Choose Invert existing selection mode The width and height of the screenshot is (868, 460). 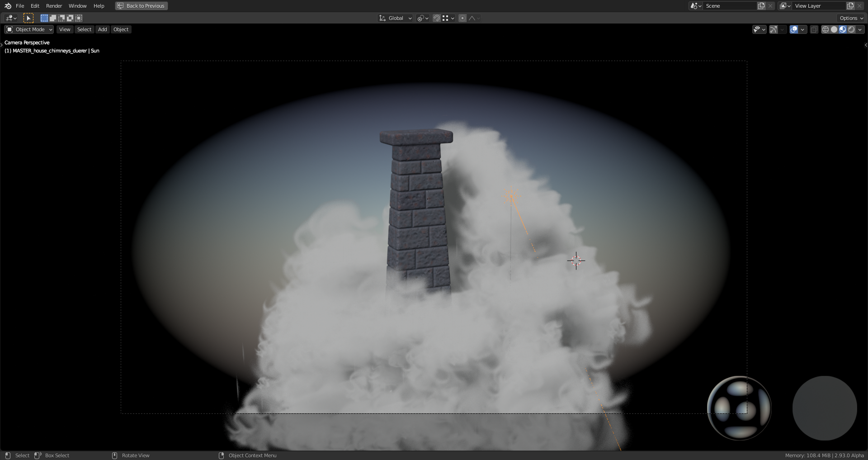70,18
